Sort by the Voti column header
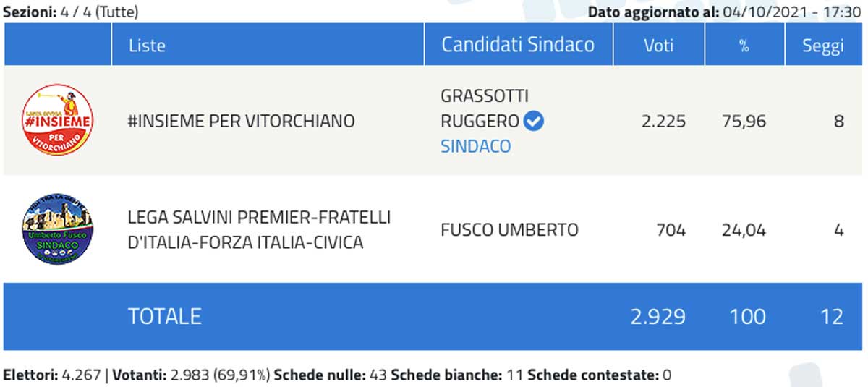 [x=658, y=46]
